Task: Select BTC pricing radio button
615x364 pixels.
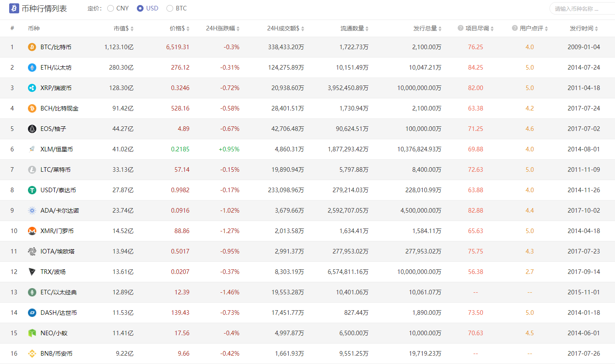Action: pos(170,8)
